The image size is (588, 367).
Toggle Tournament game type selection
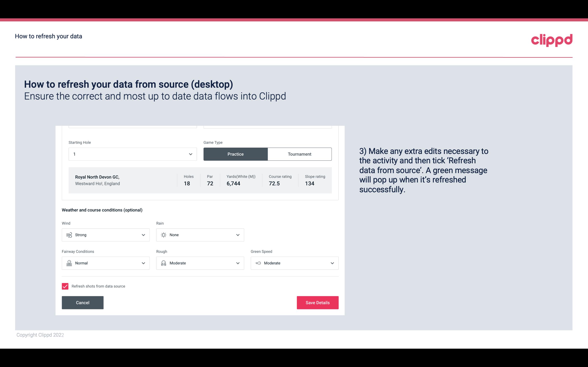pos(299,154)
